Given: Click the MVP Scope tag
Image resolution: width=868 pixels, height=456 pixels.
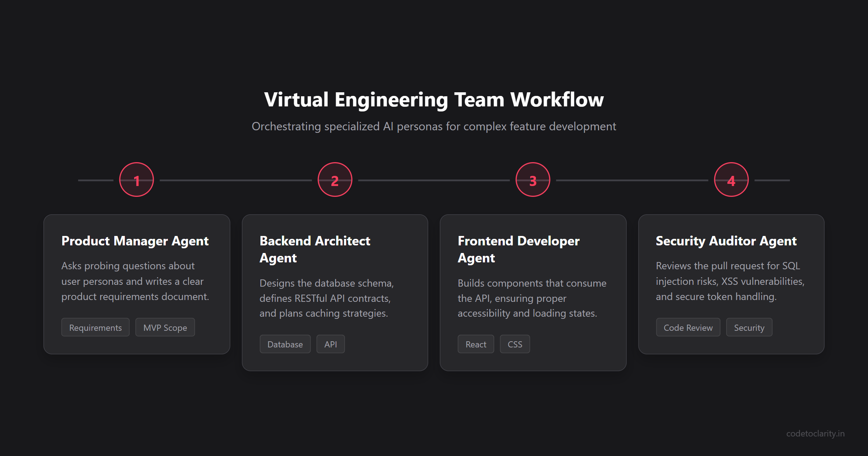Looking at the screenshot, I should pos(165,328).
